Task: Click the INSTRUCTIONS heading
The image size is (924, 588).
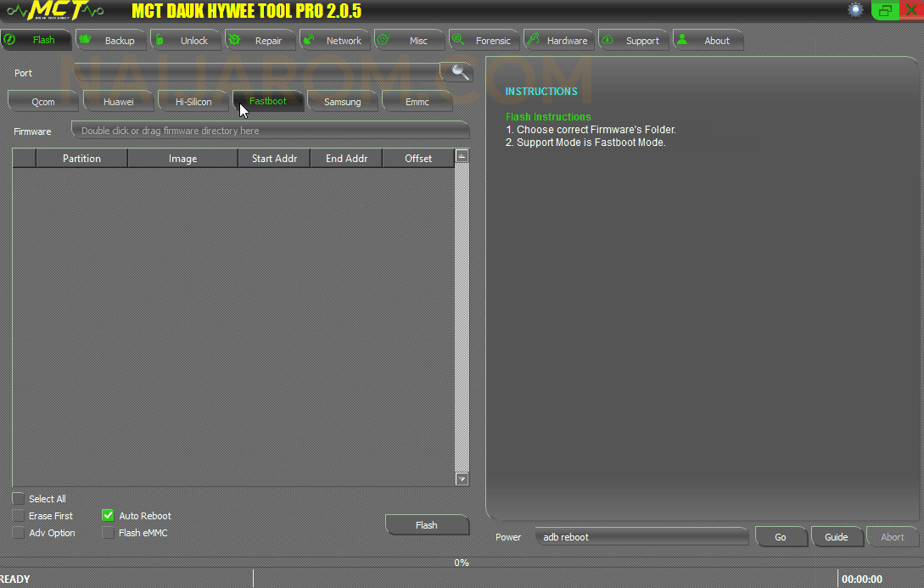Action: 541,92
